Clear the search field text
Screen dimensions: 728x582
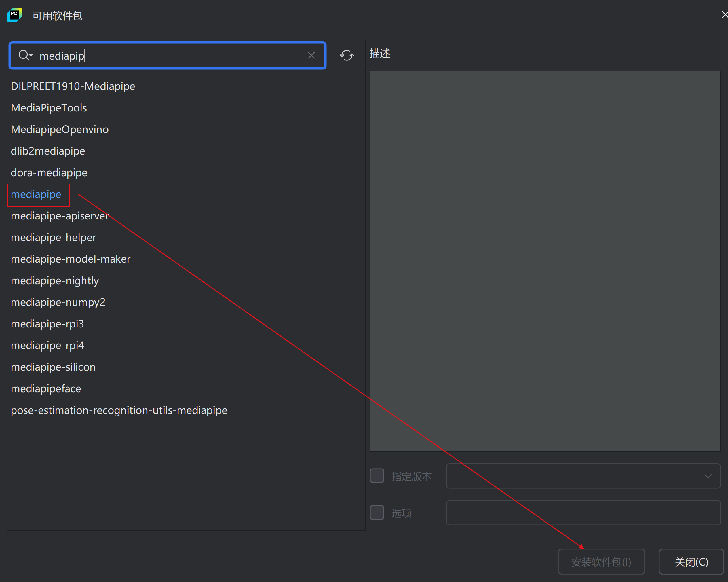point(311,55)
